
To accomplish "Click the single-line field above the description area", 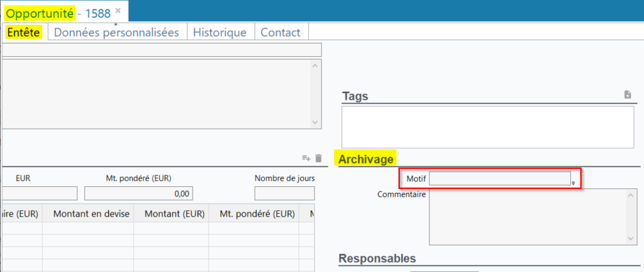I will tap(161, 50).
